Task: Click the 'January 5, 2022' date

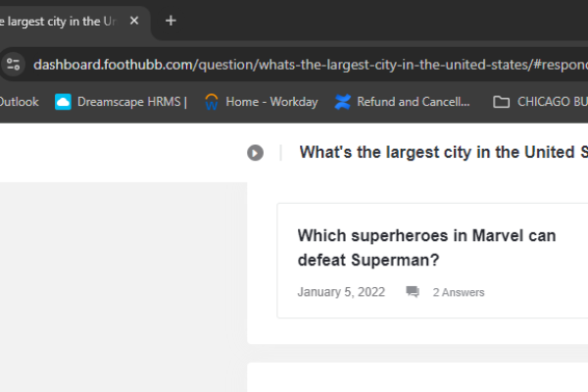Action: tap(341, 292)
